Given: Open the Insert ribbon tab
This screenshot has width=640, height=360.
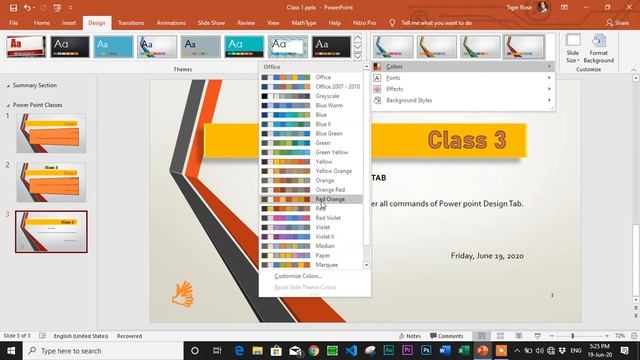Looking at the screenshot, I should pyautogui.click(x=69, y=23).
